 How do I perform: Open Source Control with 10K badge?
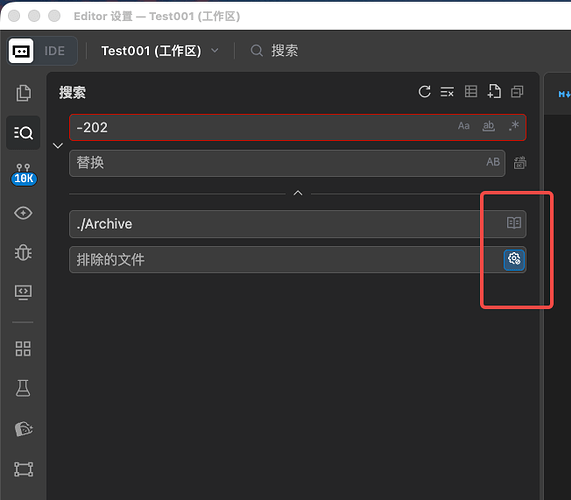(x=24, y=174)
